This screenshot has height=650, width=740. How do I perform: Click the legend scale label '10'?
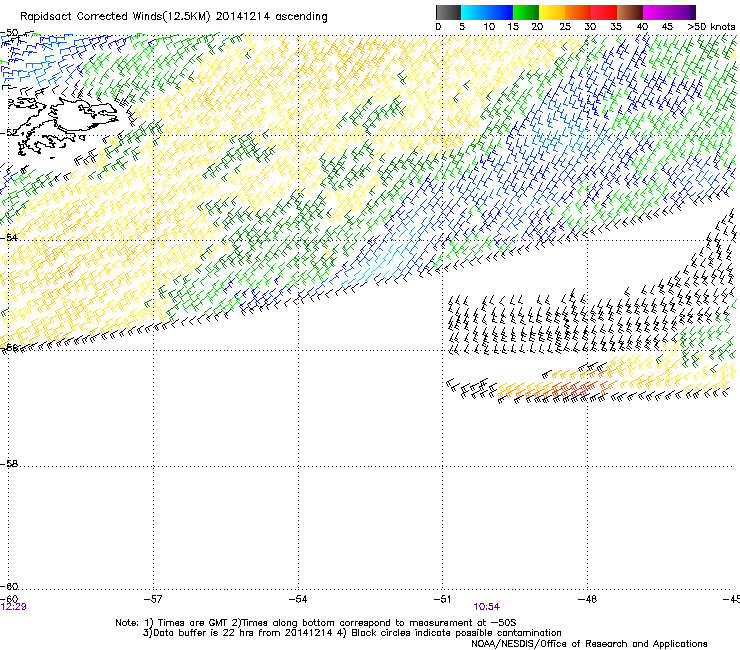point(489,27)
